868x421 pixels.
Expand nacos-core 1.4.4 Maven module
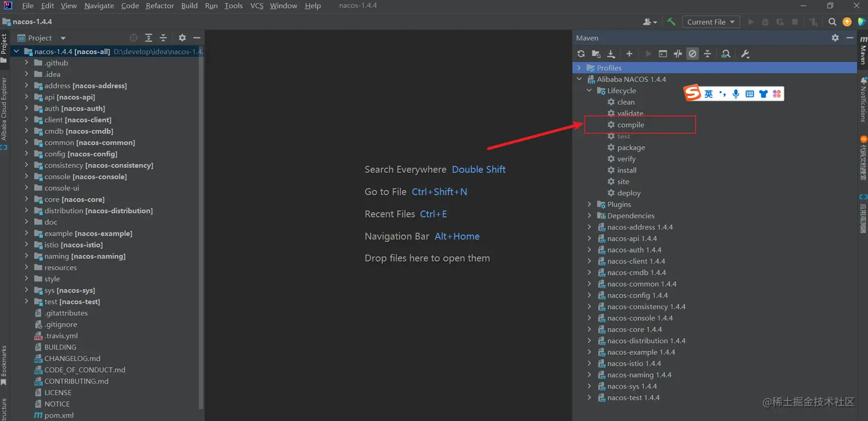click(x=589, y=329)
